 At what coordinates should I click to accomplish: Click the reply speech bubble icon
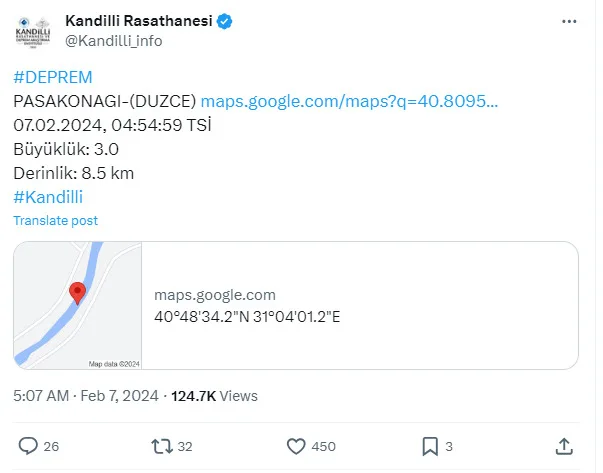[x=28, y=446]
